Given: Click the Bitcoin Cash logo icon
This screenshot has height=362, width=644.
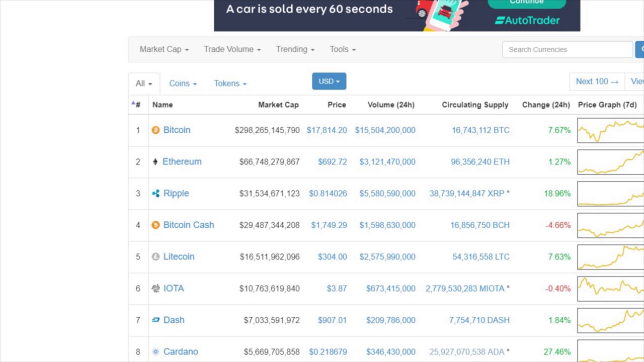Looking at the screenshot, I should 155,225.
